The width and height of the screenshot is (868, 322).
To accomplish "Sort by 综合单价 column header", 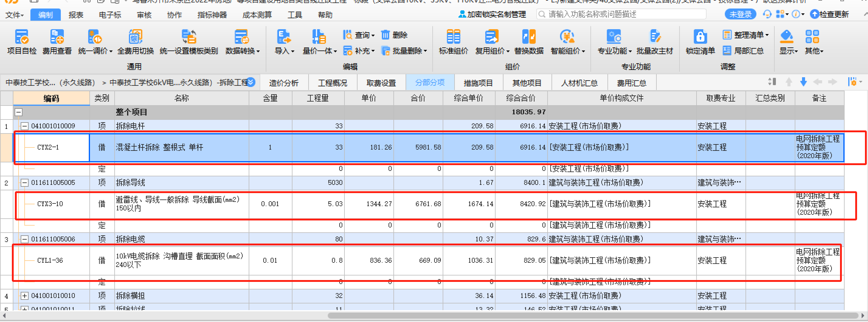I will [x=469, y=98].
